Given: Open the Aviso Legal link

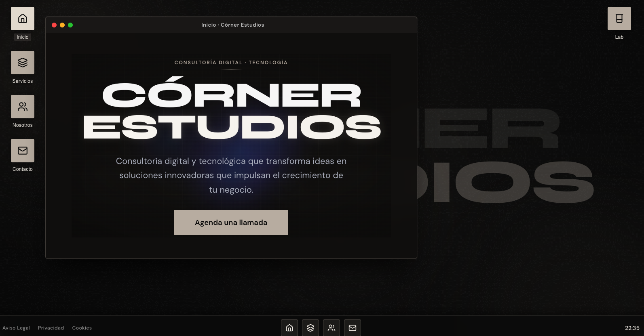Looking at the screenshot, I should pyautogui.click(x=16, y=328).
